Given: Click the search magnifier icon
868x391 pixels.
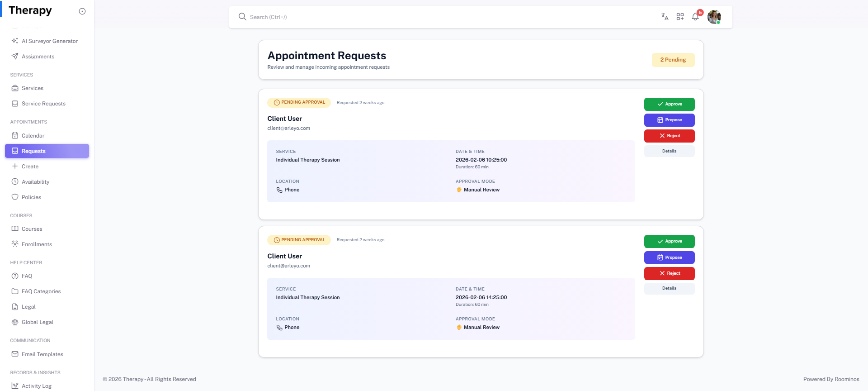Looking at the screenshot, I should [242, 17].
